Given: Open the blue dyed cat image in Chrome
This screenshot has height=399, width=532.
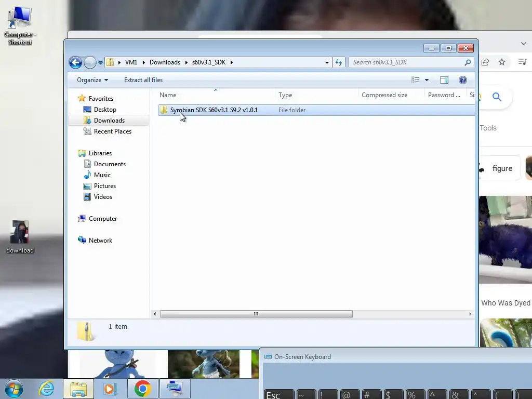Looking at the screenshot, I should pos(506,239).
